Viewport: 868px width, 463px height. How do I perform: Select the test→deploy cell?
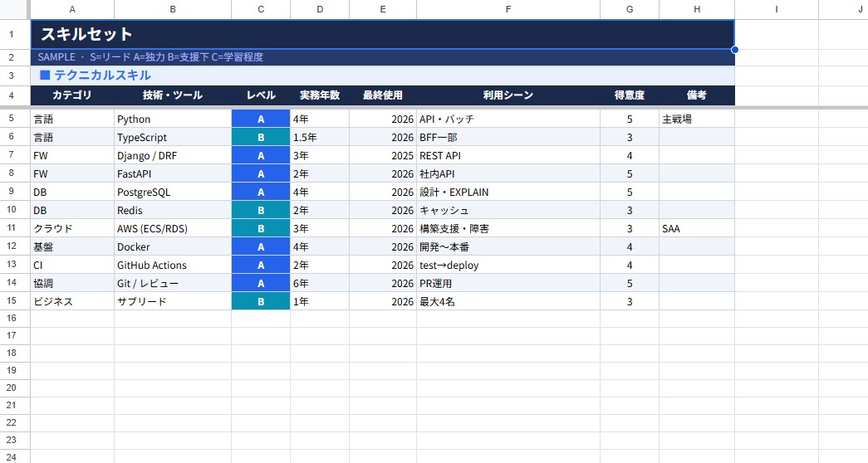tap(508, 265)
